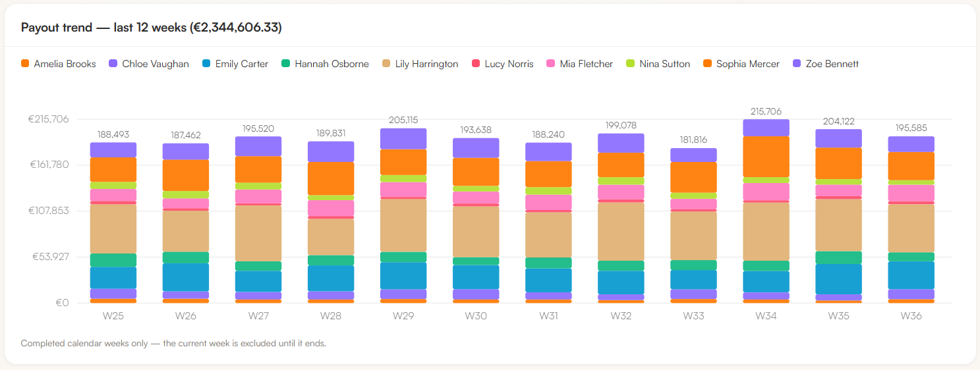
Task: Hide the Lucy Norris series via legend
Action: 503,64
